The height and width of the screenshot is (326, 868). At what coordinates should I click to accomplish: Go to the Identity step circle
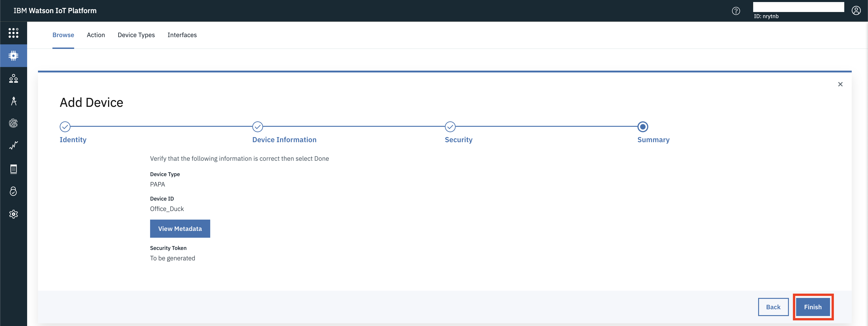click(x=65, y=127)
